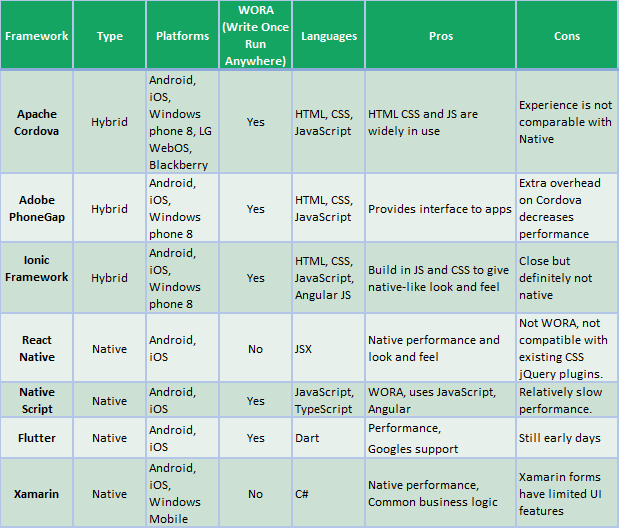
Task: Select the Flutter framework cell
Action: (37, 438)
